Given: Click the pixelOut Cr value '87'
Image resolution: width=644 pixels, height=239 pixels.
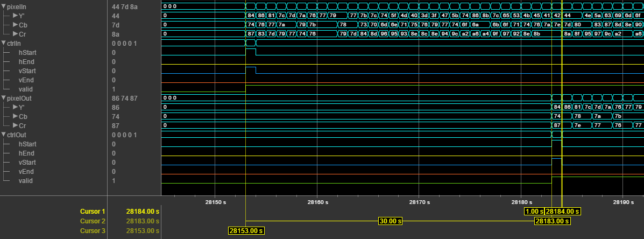Looking at the screenshot, I should point(115,125).
